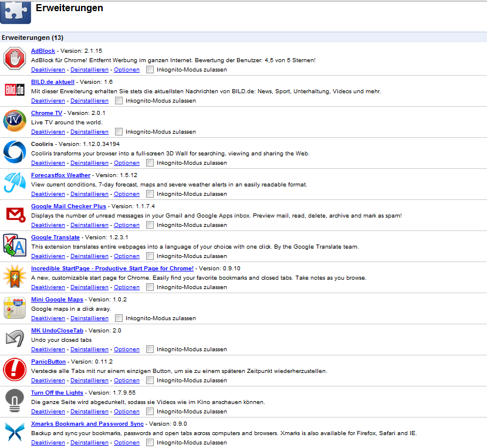
Task: Click the Google Mail Checker Plus icon
Action: click(15, 215)
